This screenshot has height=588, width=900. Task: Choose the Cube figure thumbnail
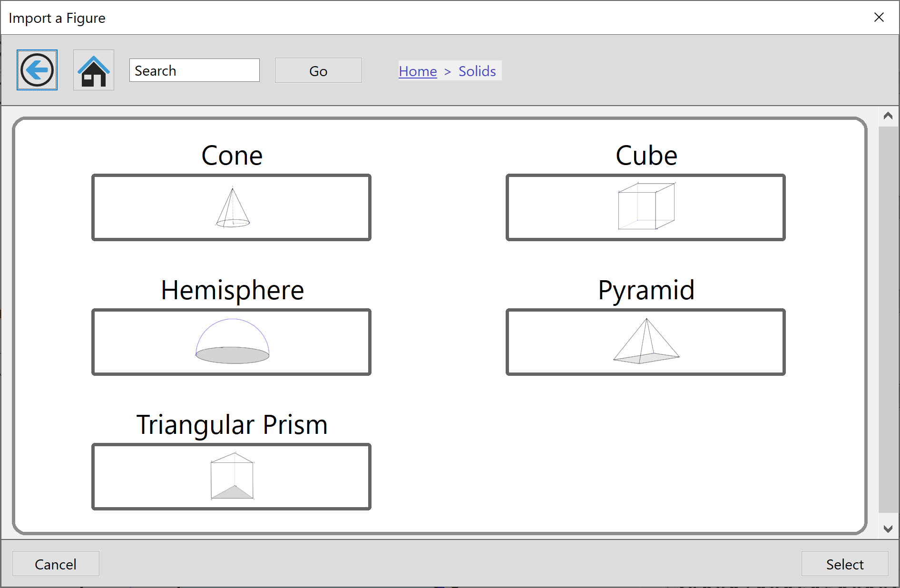(x=646, y=207)
